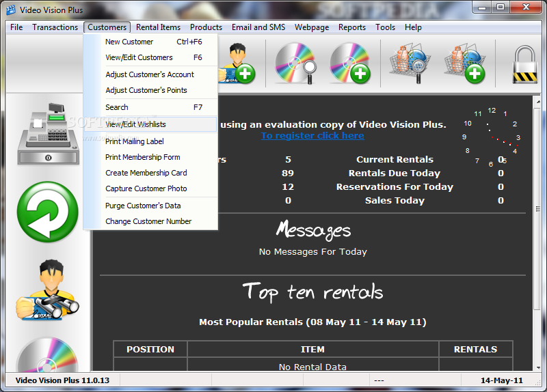Select Change Customer Number
The image size is (547, 392).
(x=150, y=221)
